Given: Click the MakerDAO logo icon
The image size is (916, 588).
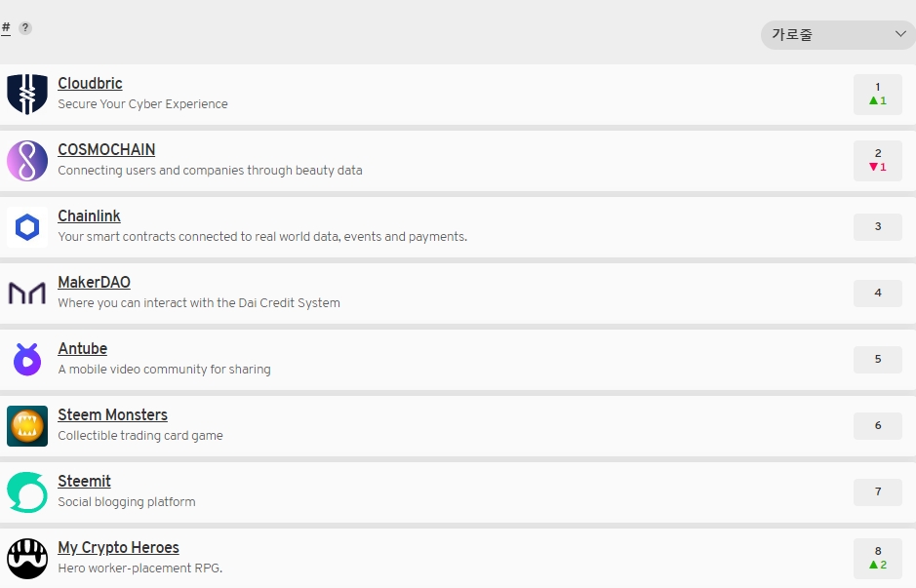Looking at the screenshot, I should tap(27, 294).
